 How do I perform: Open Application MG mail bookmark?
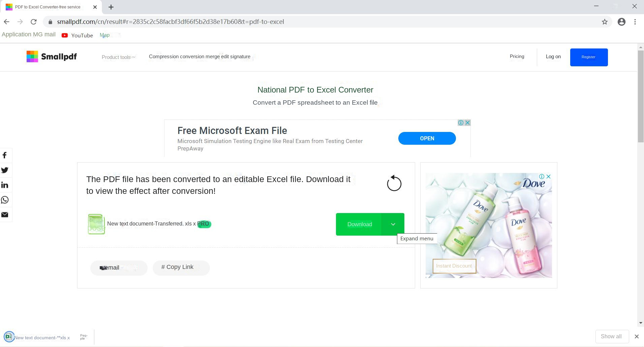tap(29, 34)
